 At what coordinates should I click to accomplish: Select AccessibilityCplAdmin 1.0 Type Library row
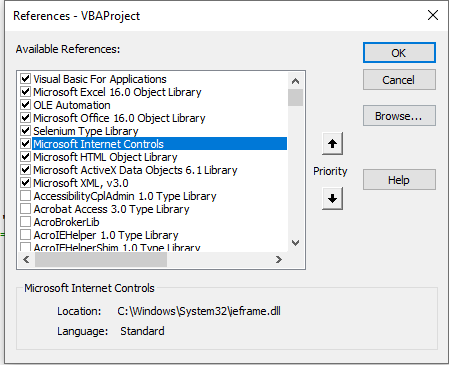tap(125, 196)
